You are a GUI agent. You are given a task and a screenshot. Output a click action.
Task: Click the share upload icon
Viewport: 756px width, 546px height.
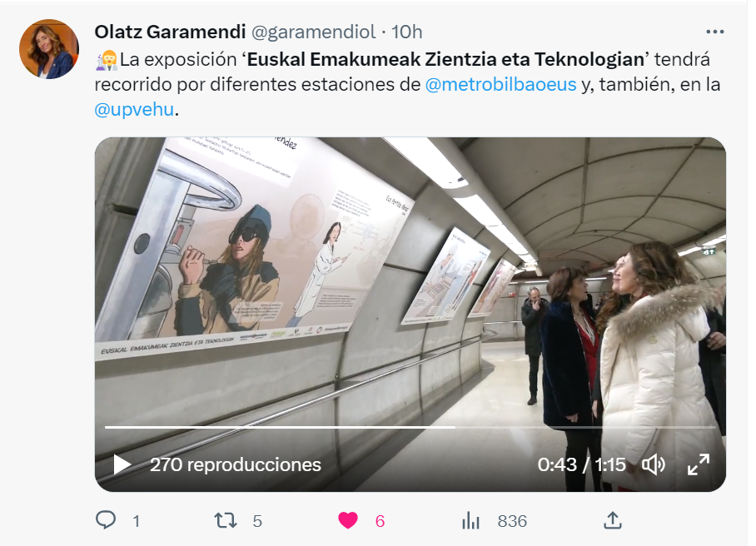click(x=612, y=520)
